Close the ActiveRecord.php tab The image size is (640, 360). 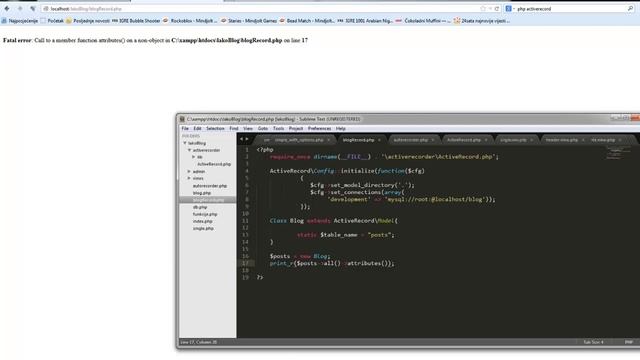pyautogui.click(x=486, y=140)
